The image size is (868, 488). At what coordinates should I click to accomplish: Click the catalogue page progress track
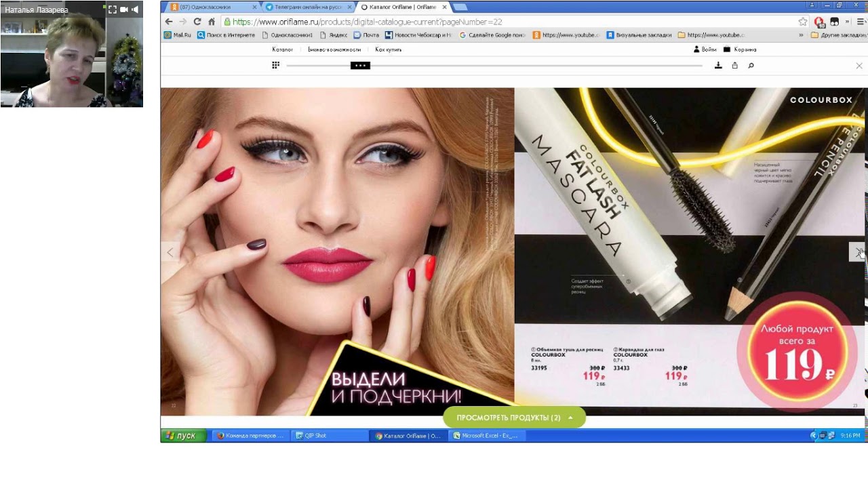pyautogui.click(x=494, y=66)
